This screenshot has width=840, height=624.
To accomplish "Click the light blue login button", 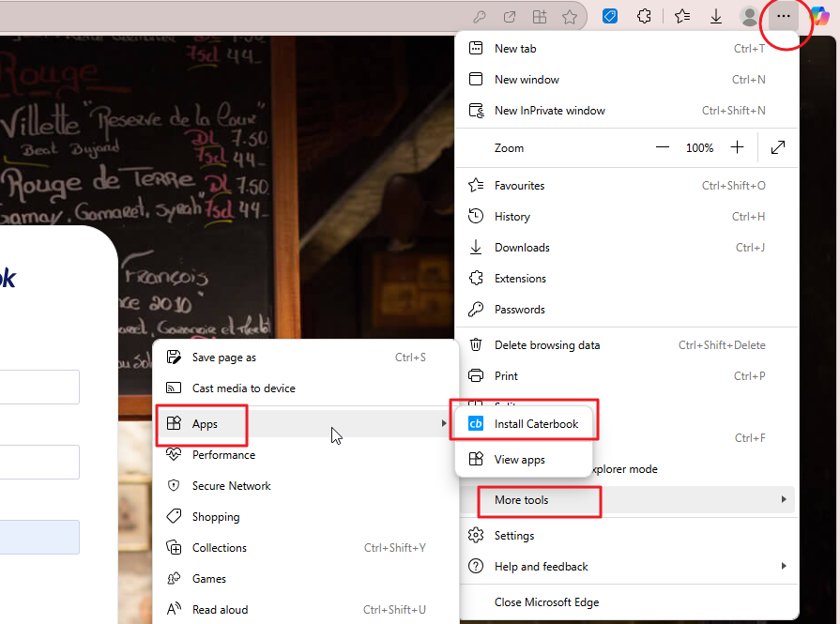I will tap(39, 537).
